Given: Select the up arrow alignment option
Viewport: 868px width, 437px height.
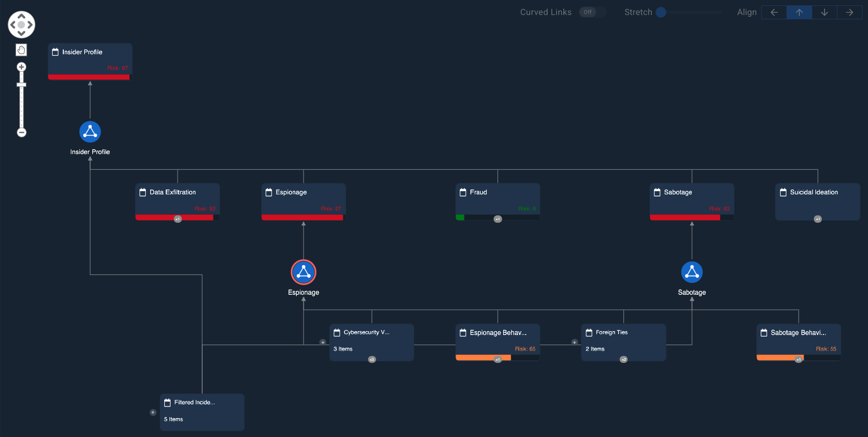Looking at the screenshot, I should click(799, 12).
